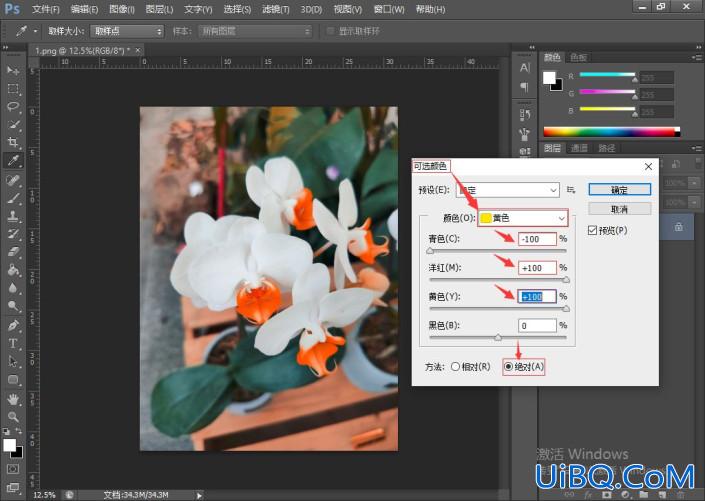Click the zoom percentage field 12.5%
The height and width of the screenshot is (501, 705).
click(45, 495)
